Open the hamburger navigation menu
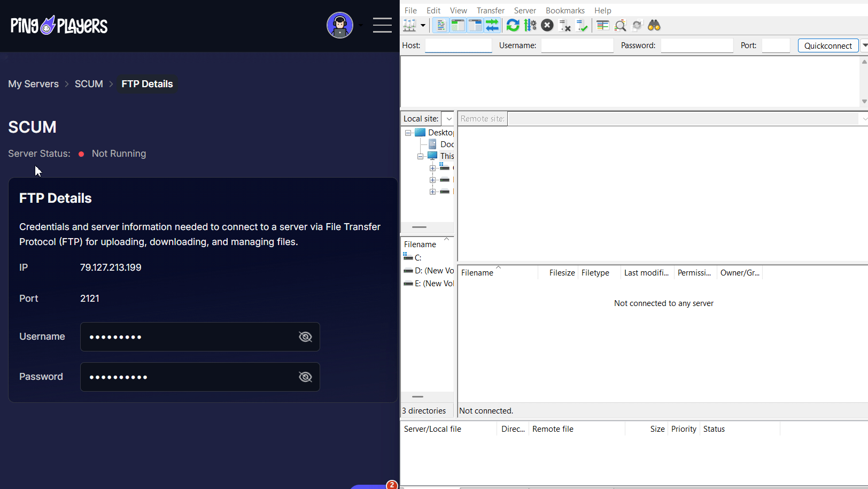Screen dimensions: 868x489 click(382, 25)
